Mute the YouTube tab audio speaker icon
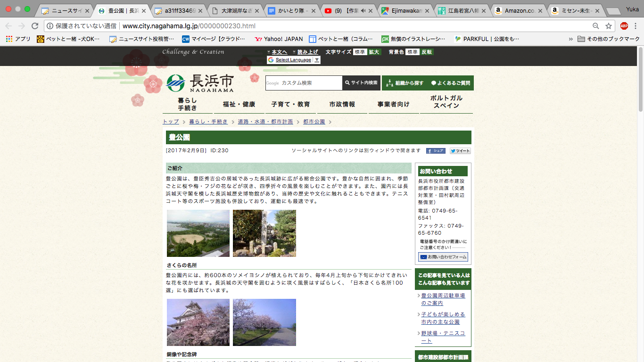This screenshot has height=362, width=644. point(363,10)
